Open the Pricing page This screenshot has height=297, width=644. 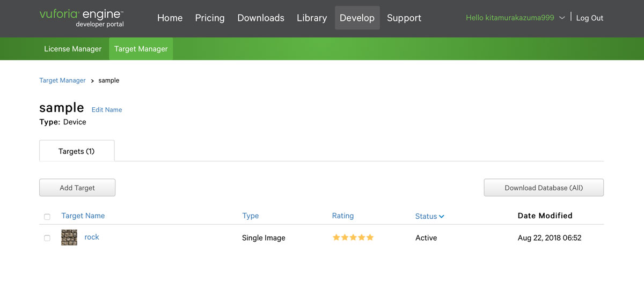coord(210,18)
